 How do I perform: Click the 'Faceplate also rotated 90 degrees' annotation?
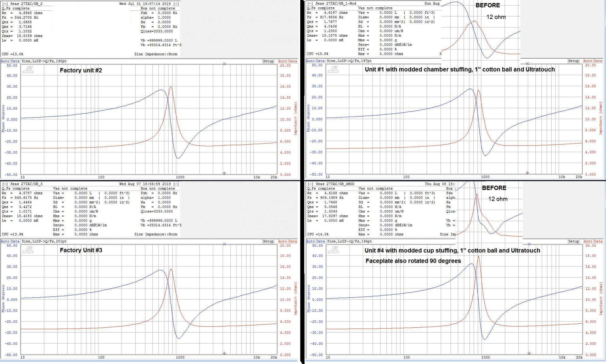(413, 261)
